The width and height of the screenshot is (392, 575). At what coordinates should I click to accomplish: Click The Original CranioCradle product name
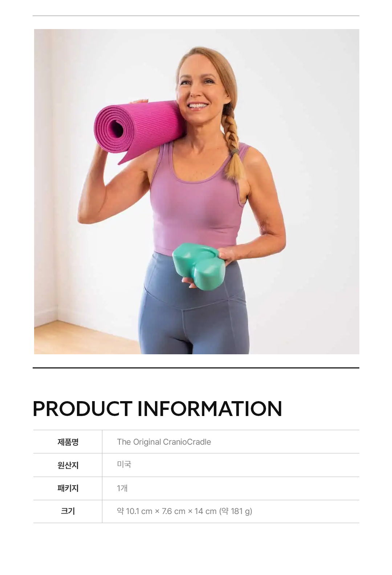click(164, 442)
